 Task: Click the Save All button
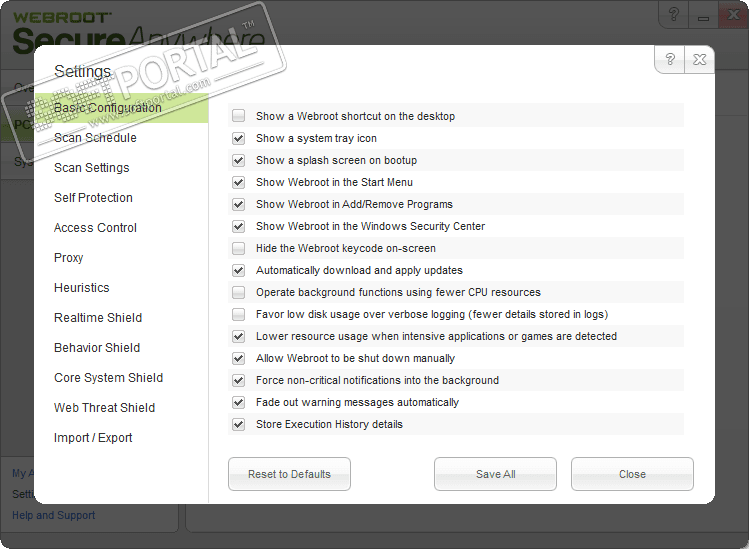(x=495, y=474)
